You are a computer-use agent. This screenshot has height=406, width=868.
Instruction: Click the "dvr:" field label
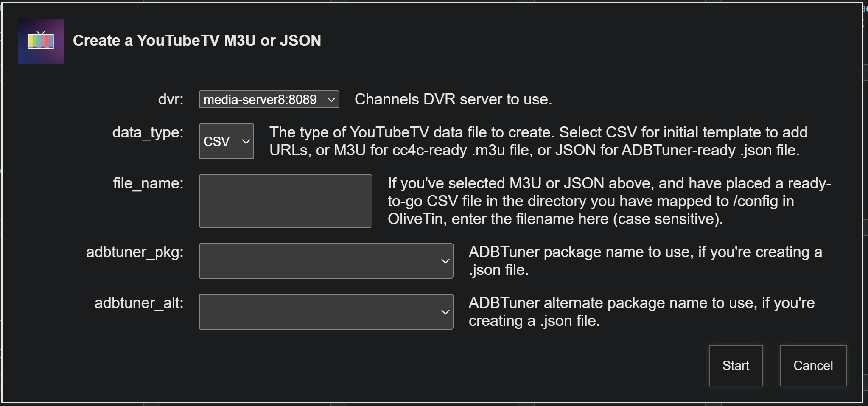click(x=171, y=99)
